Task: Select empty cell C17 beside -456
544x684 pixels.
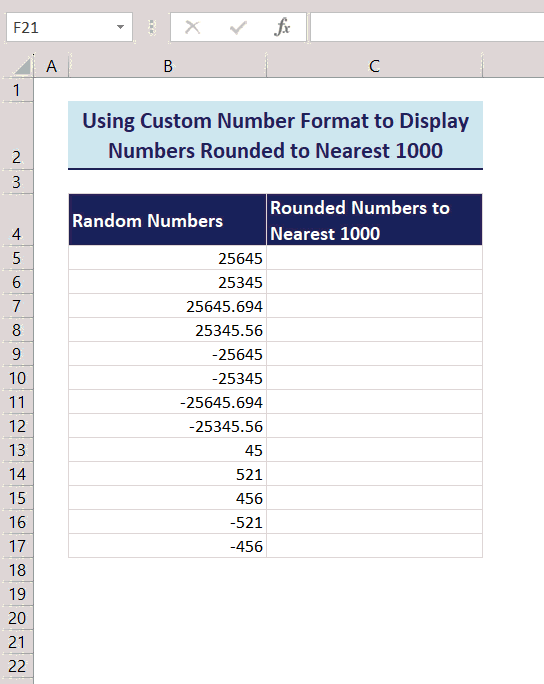Action: [x=374, y=546]
